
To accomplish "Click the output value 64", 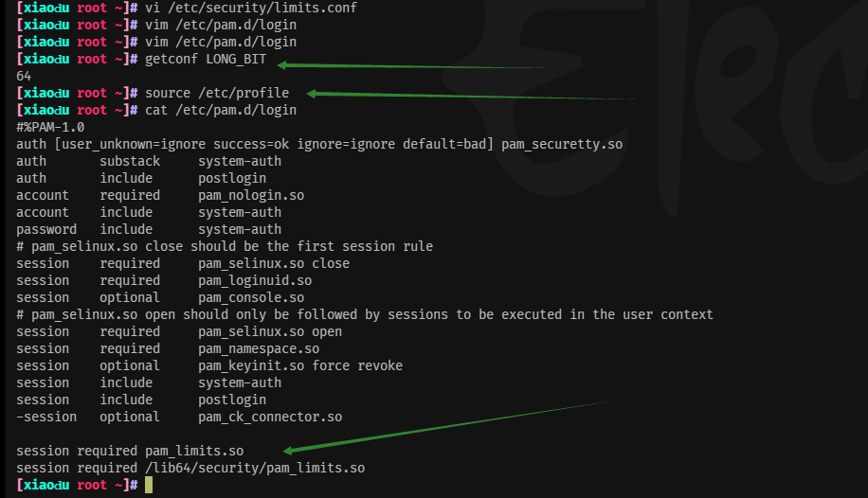I will point(24,76).
